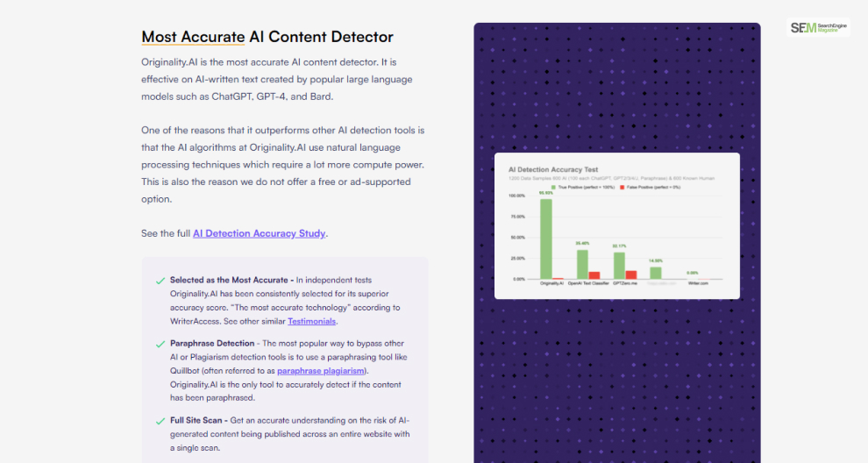Click the red GPTZero.me bar

coord(631,274)
